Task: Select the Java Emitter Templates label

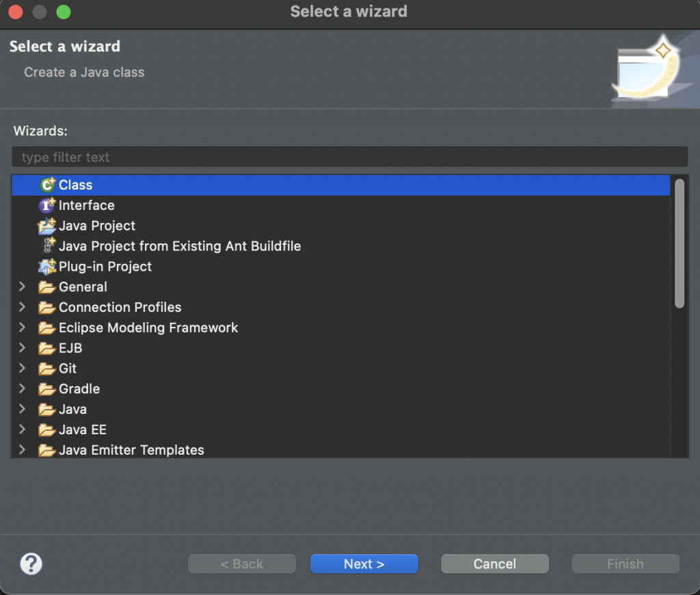Action: (x=132, y=450)
